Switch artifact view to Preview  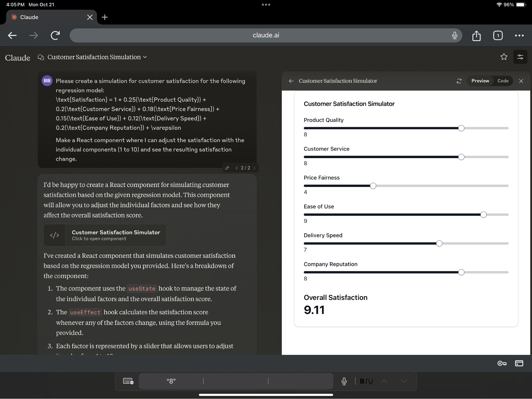pos(480,81)
